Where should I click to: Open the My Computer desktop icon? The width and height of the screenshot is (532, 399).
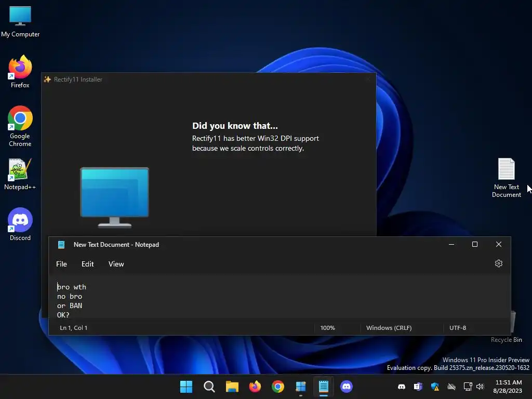click(20, 22)
